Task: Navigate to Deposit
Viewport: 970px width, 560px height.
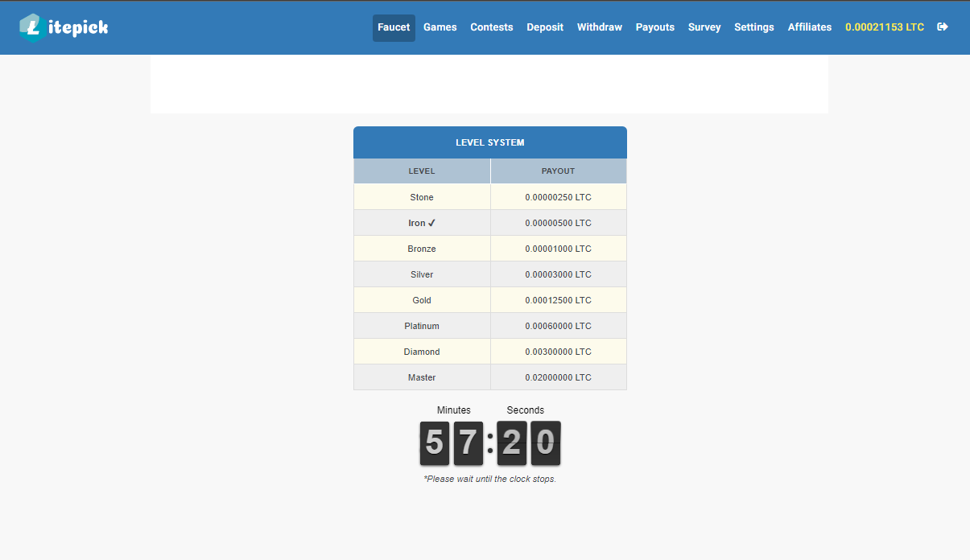Action: pyautogui.click(x=545, y=27)
